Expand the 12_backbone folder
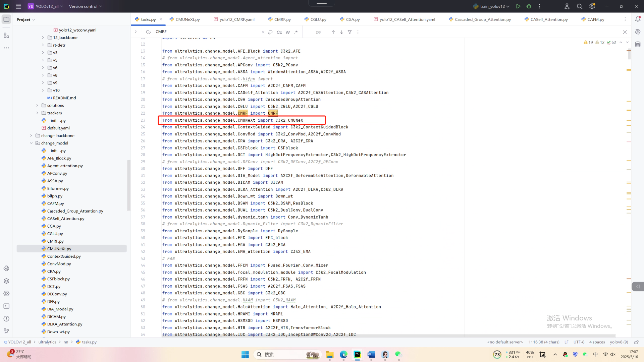644x362 pixels. [x=43, y=38]
